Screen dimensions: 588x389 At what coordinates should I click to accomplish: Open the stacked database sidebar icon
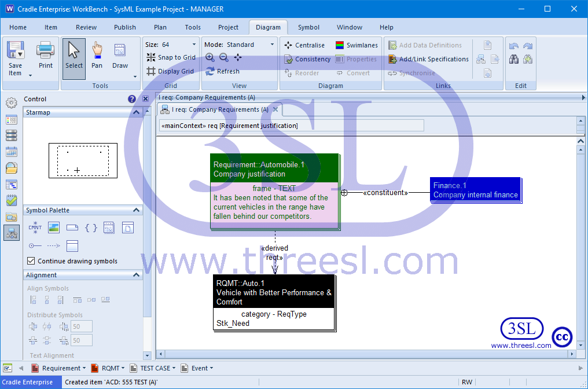pos(11,135)
